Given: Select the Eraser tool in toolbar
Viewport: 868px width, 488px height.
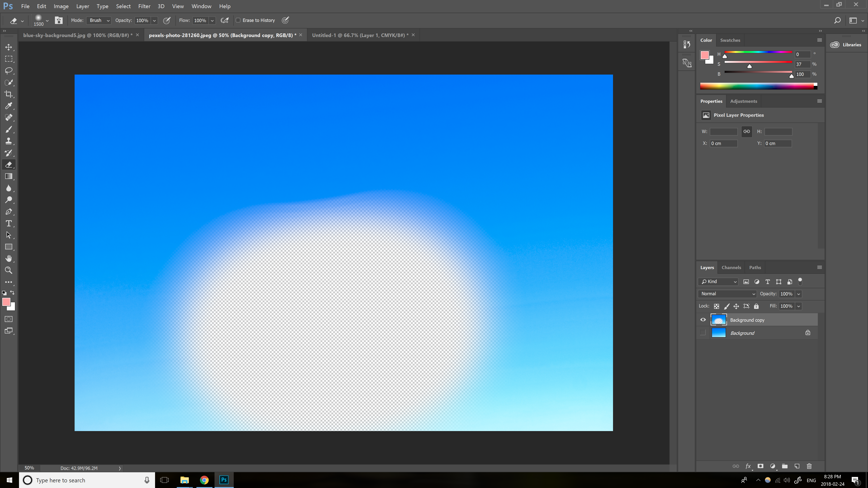Looking at the screenshot, I should tap(9, 164).
